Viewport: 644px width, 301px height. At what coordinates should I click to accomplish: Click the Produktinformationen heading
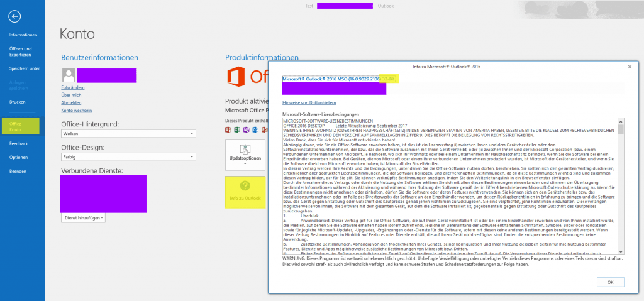pyautogui.click(x=262, y=57)
